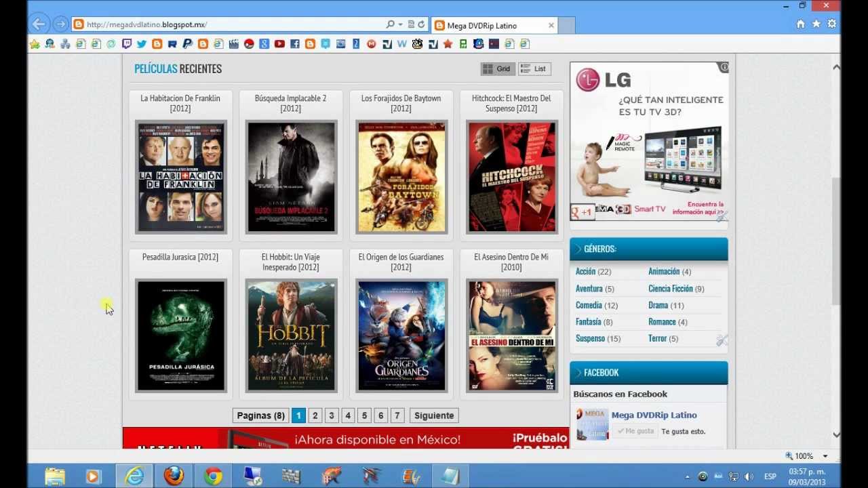The width and height of the screenshot is (868, 488).
Task: Click the Refresh icon in address bar
Action: tap(421, 24)
